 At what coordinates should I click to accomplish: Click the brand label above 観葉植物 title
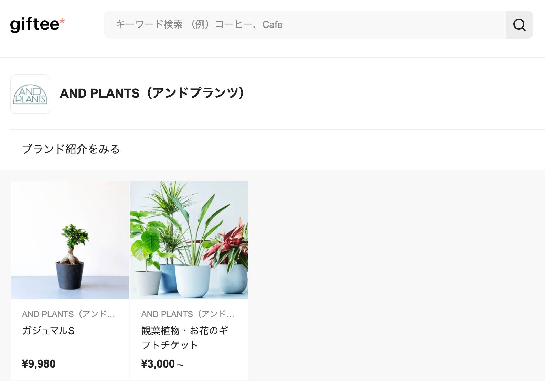188,314
